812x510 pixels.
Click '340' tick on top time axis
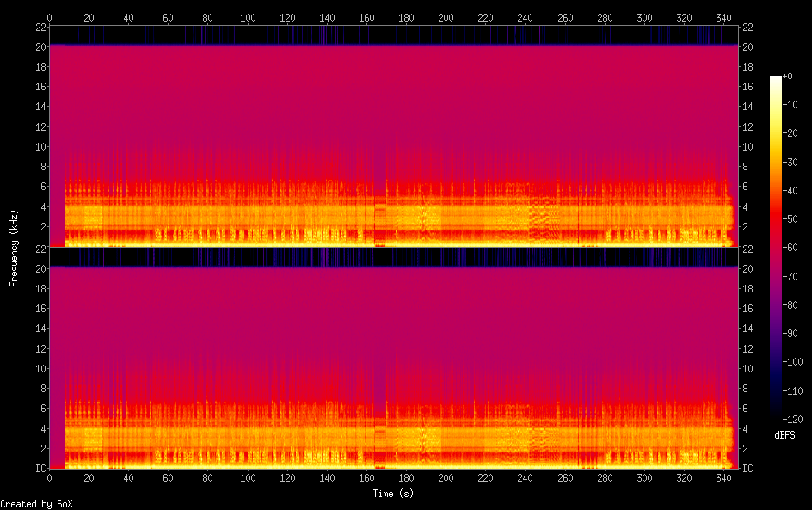(x=723, y=18)
